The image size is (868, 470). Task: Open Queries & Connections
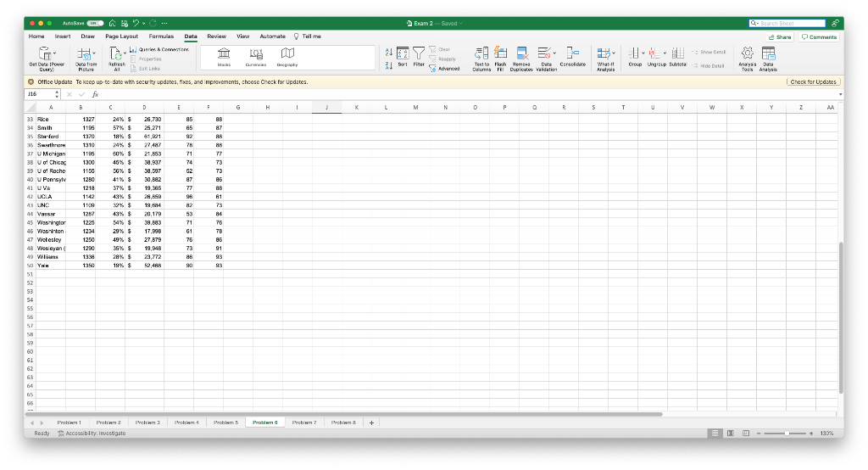159,49
